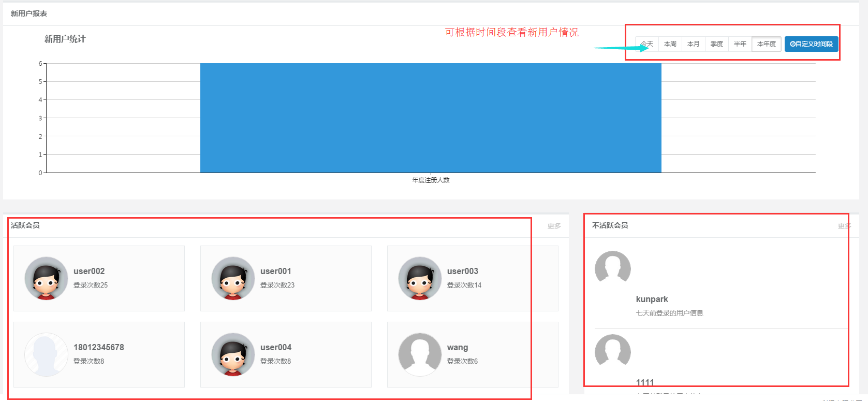The width and height of the screenshot is (868, 401).
Task: Click the profile icon above user 1111
Action: click(612, 351)
